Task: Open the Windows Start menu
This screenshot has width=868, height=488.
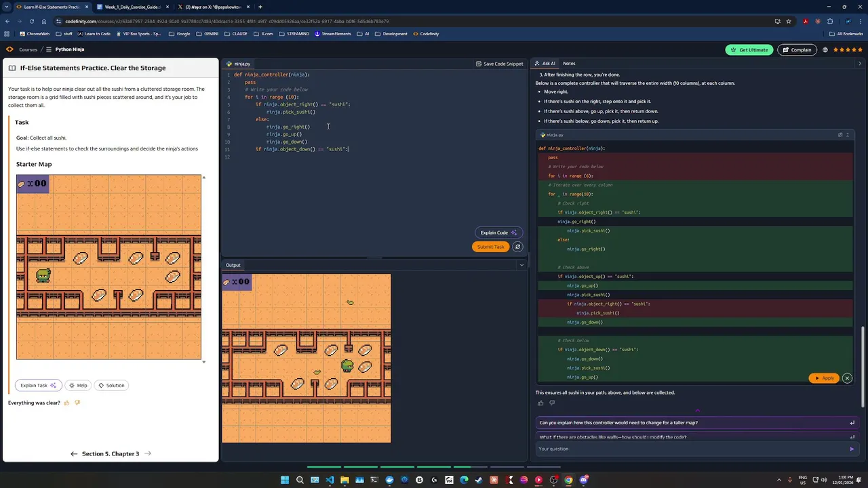Action: (x=285, y=480)
